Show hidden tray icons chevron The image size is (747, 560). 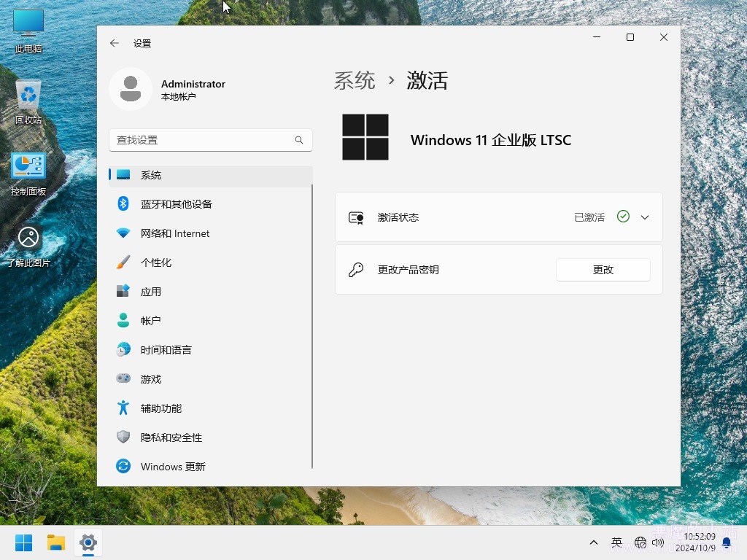tap(594, 542)
